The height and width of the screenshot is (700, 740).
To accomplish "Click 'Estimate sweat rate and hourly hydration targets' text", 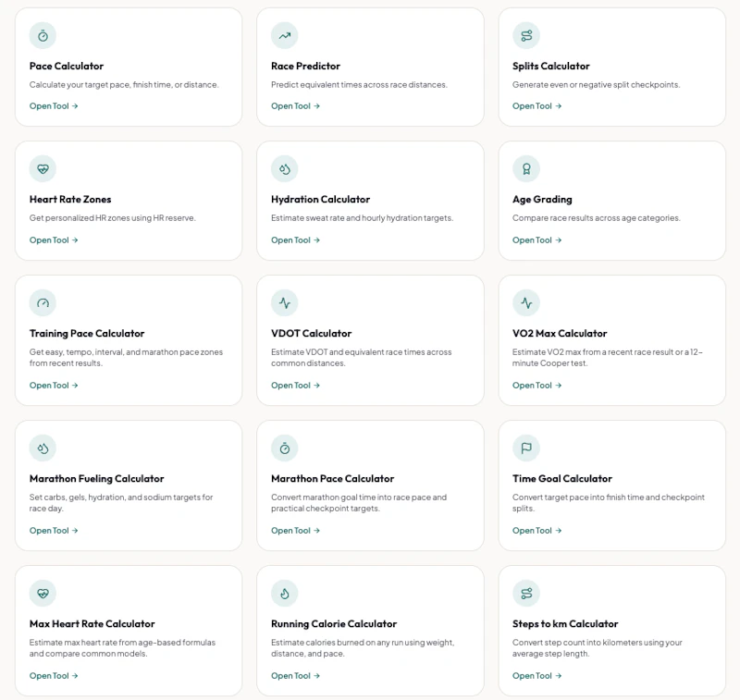I will tap(362, 218).
